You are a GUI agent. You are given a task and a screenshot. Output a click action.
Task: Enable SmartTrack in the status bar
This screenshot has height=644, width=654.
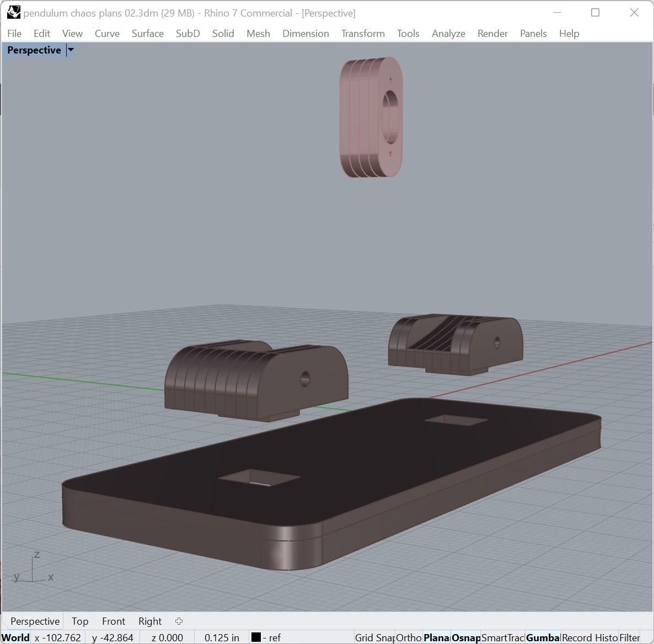502,638
